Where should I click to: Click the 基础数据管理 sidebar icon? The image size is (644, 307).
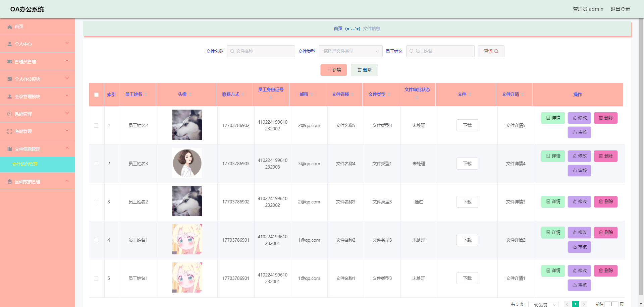(9, 181)
